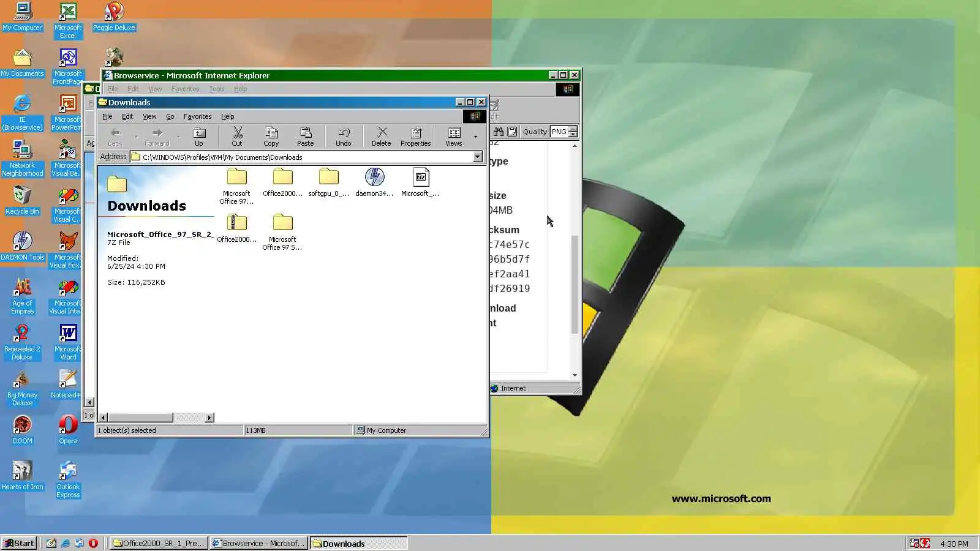Image resolution: width=980 pixels, height=551 pixels.
Task: Open the Forward history dropdown arrow
Action: pyautogui.click(x=178, y=137)
